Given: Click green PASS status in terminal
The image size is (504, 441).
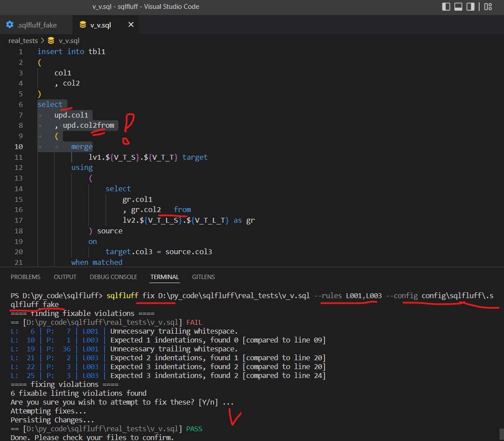Looking at the screenshot, I should (x=194, y=429).
